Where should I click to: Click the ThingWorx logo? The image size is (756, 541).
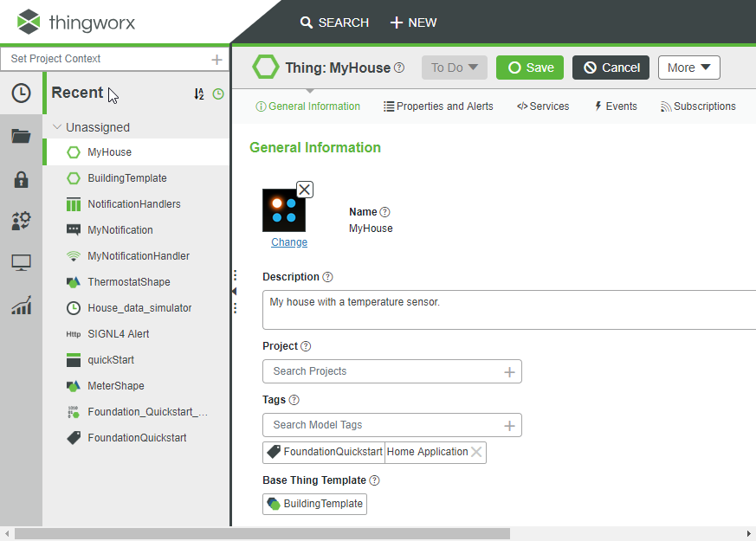[x=76, y=23]
